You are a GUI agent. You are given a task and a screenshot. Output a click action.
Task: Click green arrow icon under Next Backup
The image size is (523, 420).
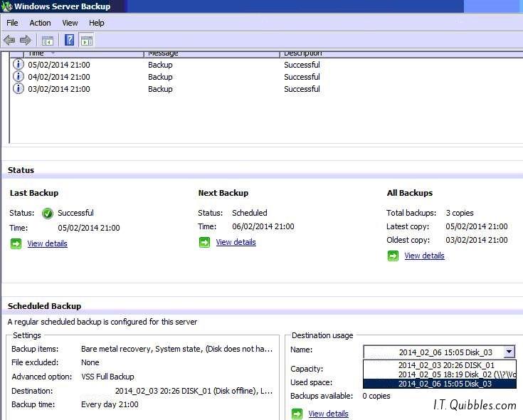[204, 242]
